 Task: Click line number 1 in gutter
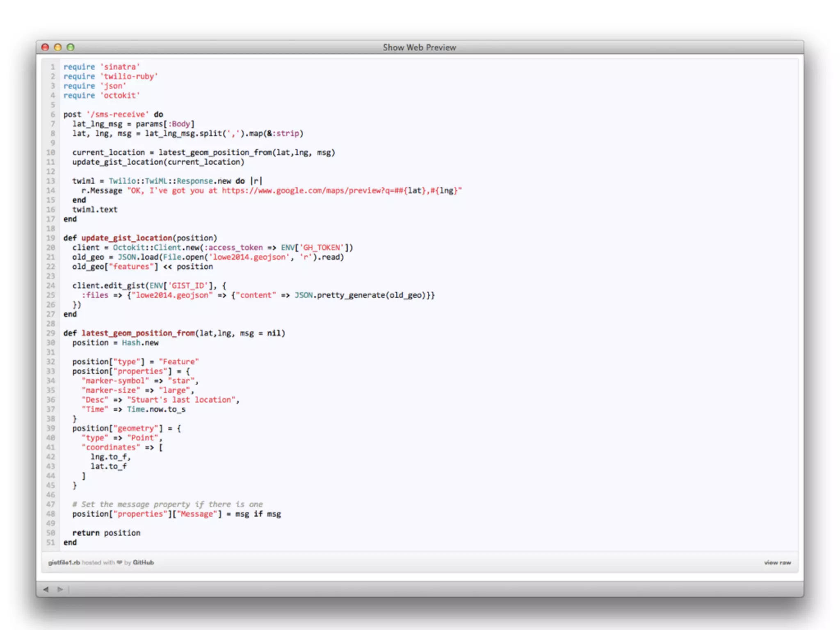click(x=52, y=66)
